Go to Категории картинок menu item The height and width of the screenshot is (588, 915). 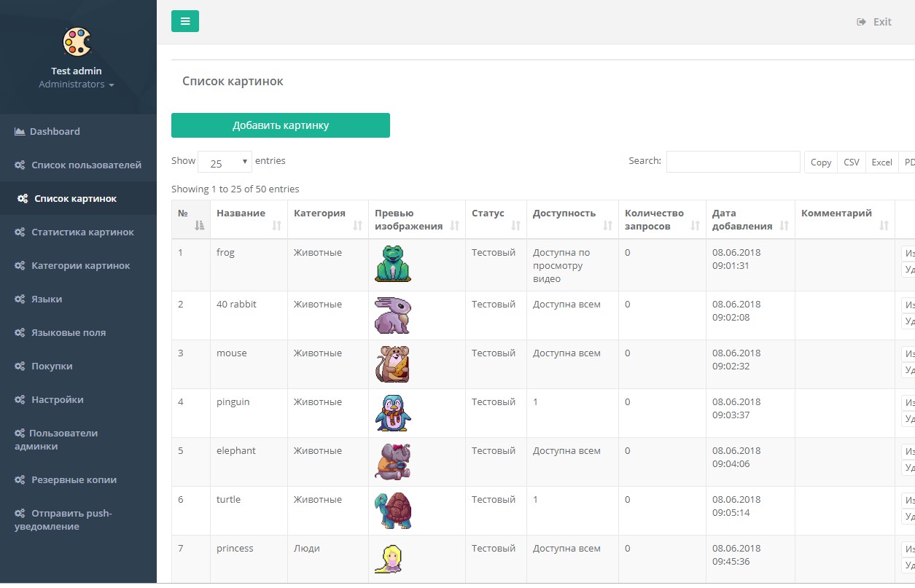tap(80, 266)
